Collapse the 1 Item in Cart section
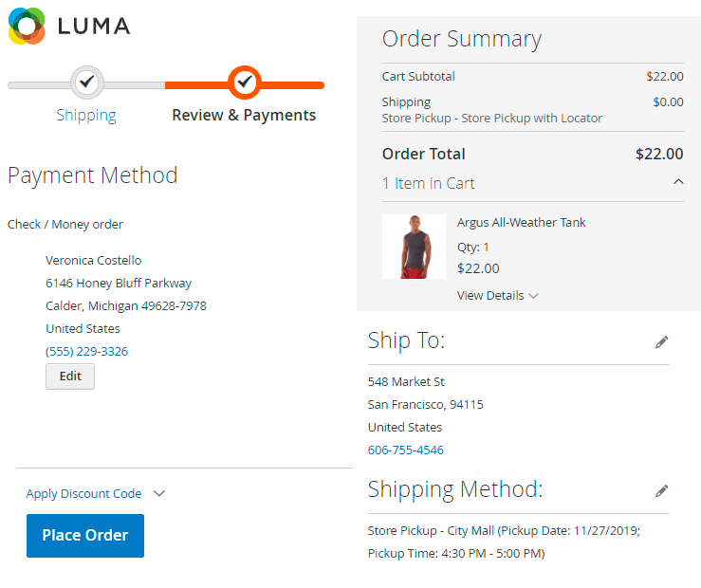701x588 pixels. click(x=677, y=182)
